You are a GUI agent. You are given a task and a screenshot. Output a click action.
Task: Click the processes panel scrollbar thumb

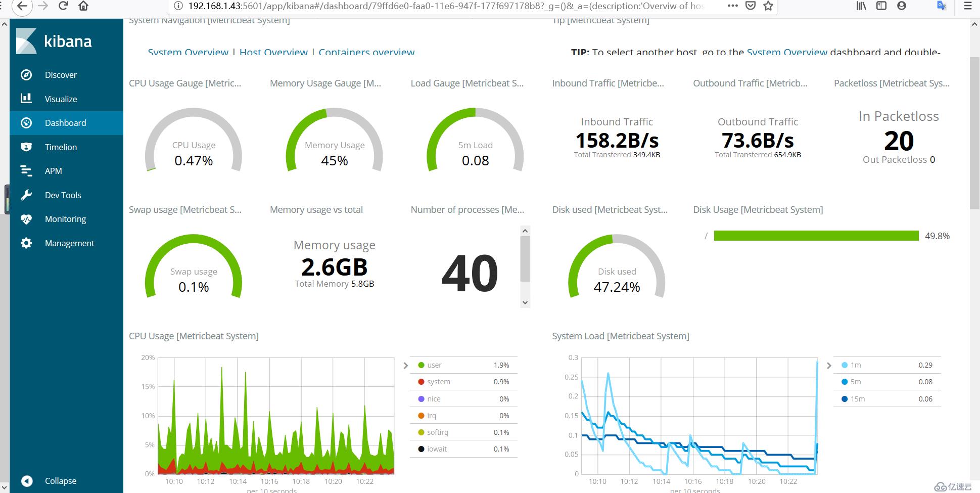[x=525, y=258]
